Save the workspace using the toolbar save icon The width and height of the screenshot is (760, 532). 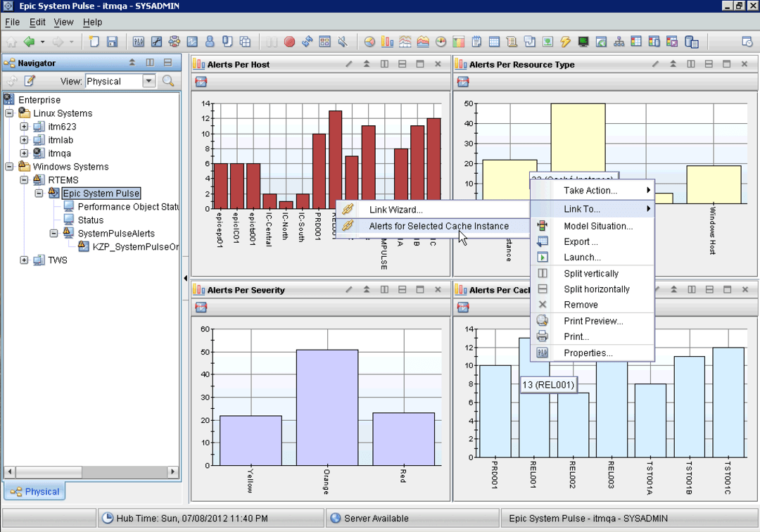tap(113, 42)
